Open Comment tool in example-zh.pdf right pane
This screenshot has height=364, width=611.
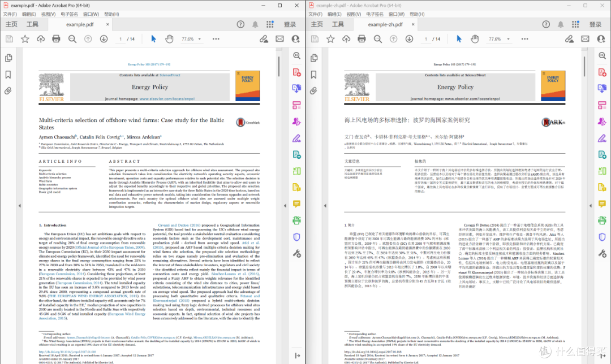point(602,204)
